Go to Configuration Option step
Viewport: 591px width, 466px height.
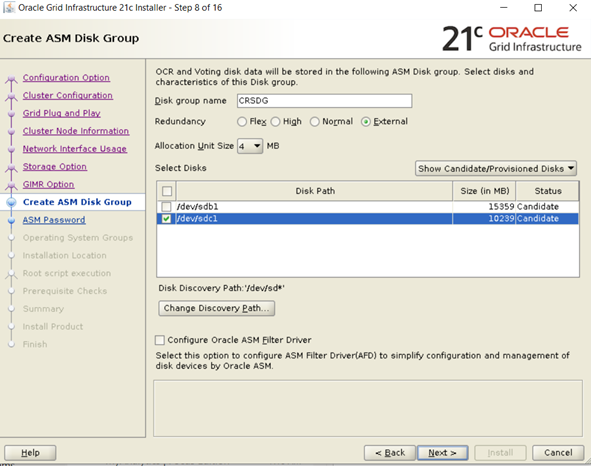[x=66, y=78]
